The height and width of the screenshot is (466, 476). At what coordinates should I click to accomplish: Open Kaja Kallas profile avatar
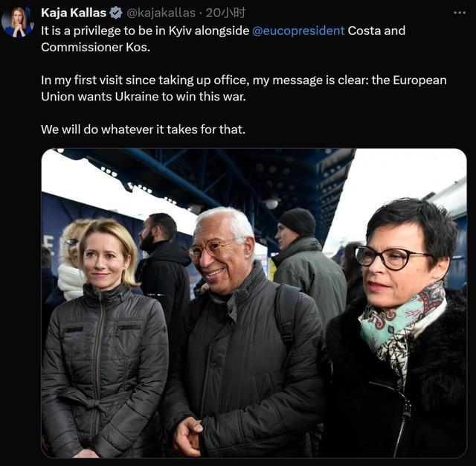pos(18,22)
